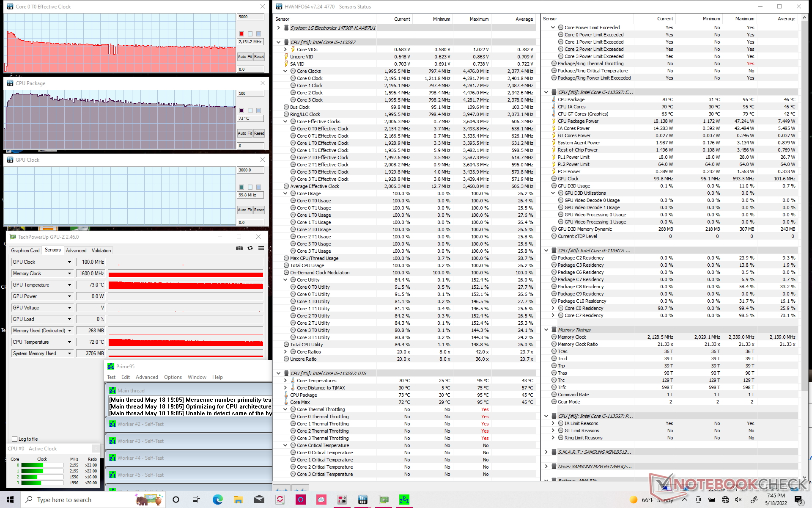Click Auto Fit on the GPU Clock graph
Image resolution: width=812 pixels, height=508 pixels.
[x=244, y=210]
